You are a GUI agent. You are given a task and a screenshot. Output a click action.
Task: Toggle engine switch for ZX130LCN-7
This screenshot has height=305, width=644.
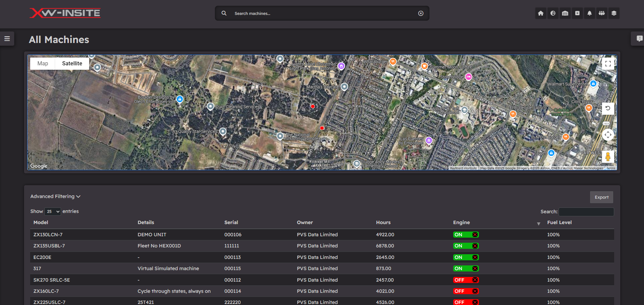[x=466, y=235]
